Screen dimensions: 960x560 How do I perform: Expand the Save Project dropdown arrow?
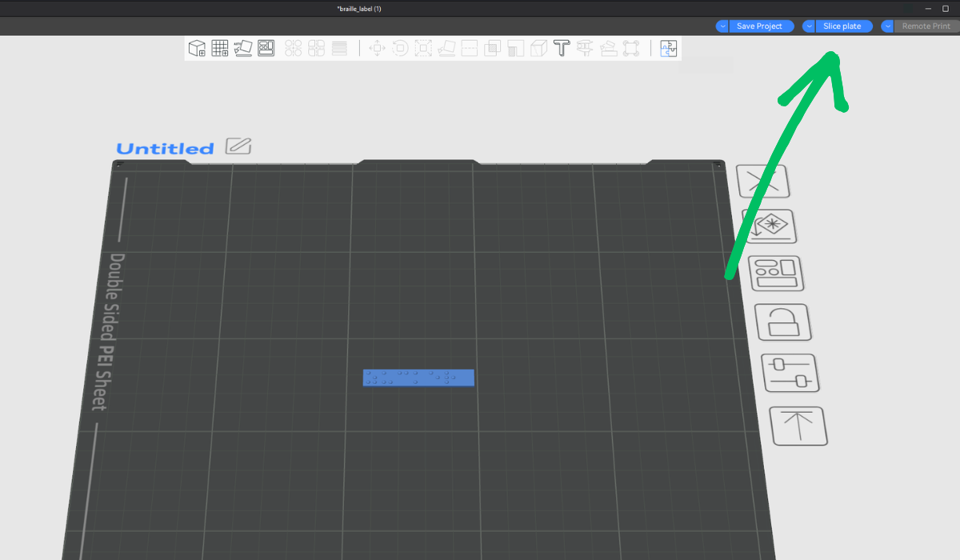(722, 26)
